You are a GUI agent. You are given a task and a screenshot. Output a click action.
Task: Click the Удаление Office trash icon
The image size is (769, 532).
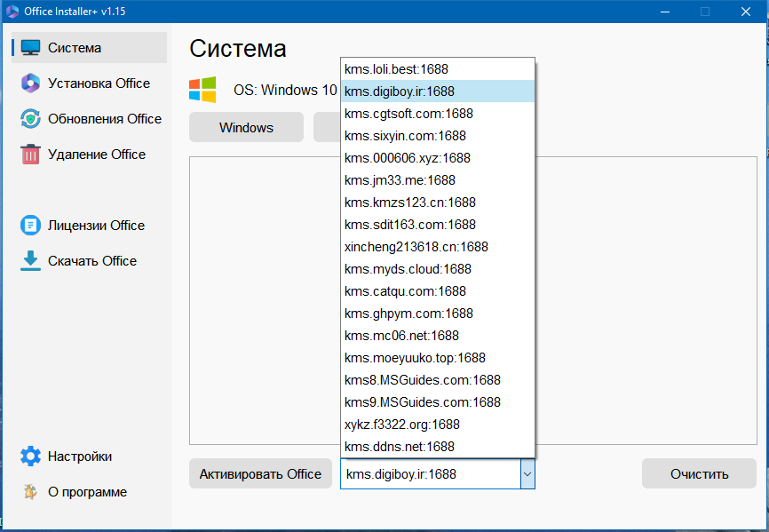pyautogui.click(x=30, y=154)
